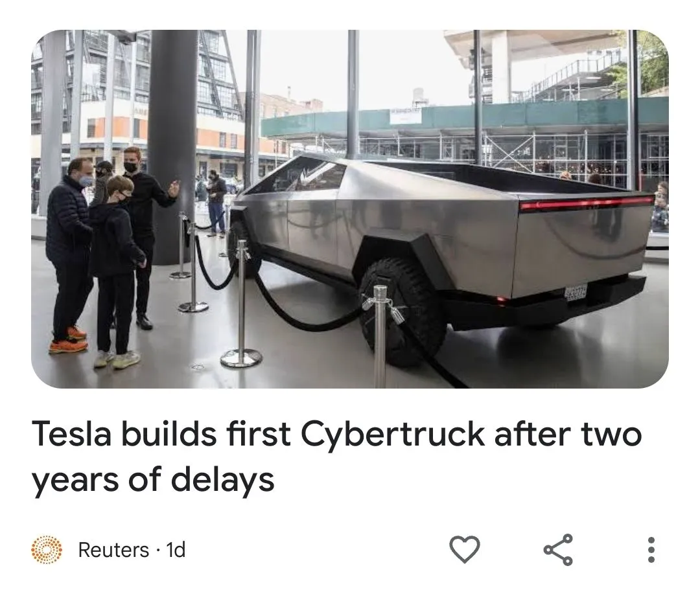
Task: Click the Cybertruck rear wheel in the image
Action: click(x=403, y=312)
